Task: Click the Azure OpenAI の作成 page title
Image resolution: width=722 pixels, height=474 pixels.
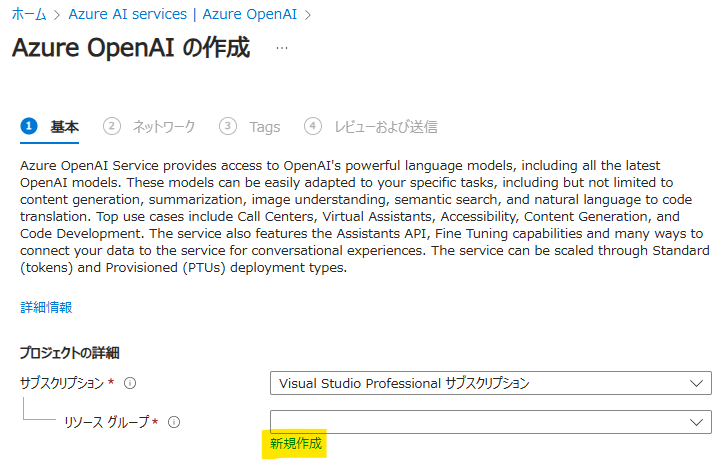Action: point(131,47)
